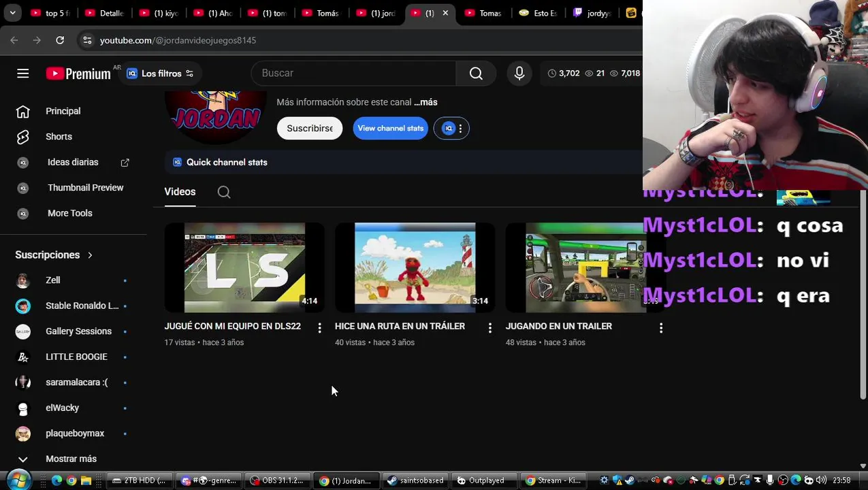Open Outplayed taskbar window
The width and height of the screenshot is (868, 490).
[x=483, y=480]
